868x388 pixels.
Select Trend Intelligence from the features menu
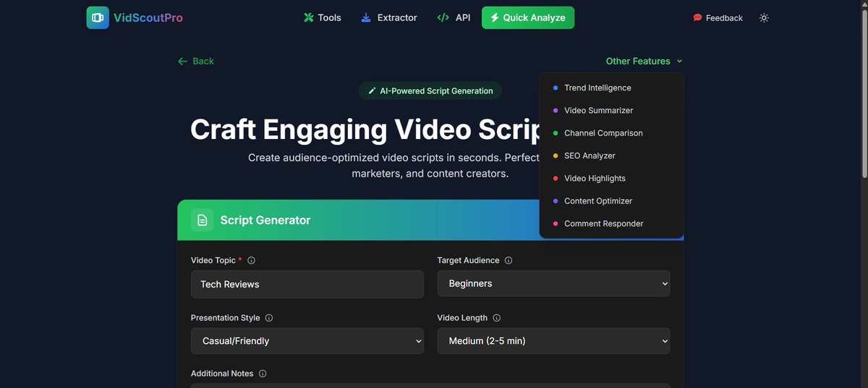pos(611,88)
